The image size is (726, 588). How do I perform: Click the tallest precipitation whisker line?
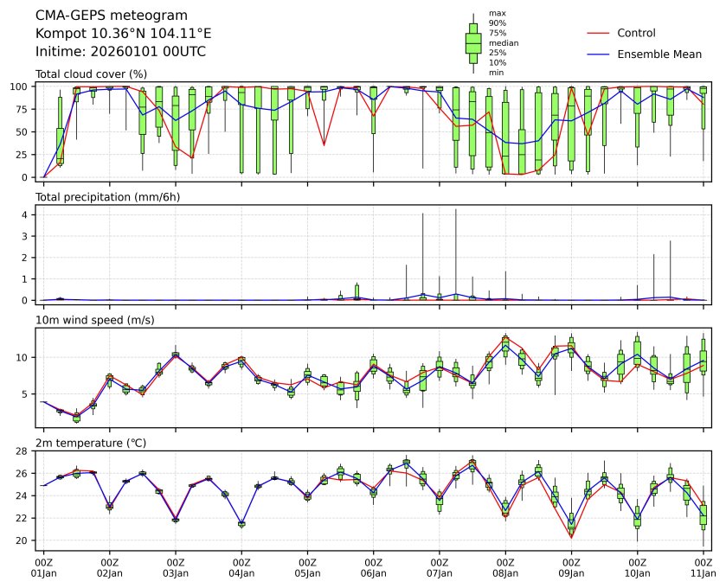(x=455, y=251)
